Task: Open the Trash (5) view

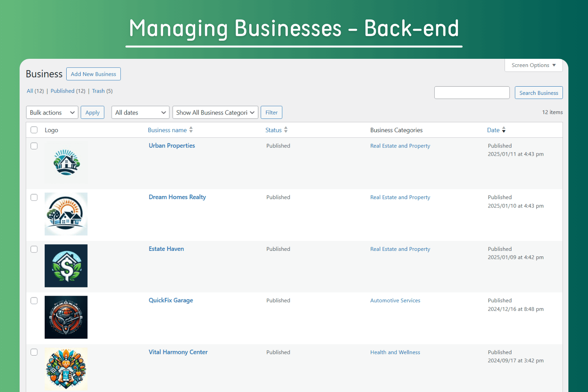Action: (x=102, y=91)
